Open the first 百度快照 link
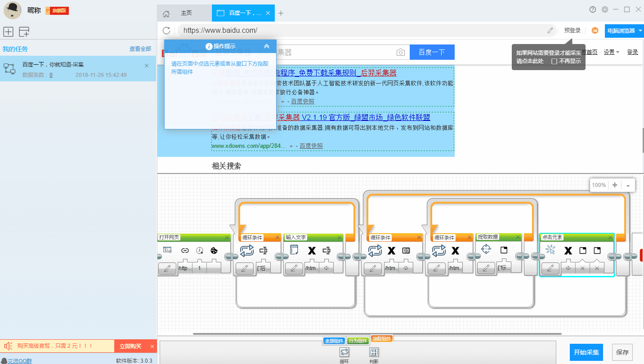 (303, 102)
